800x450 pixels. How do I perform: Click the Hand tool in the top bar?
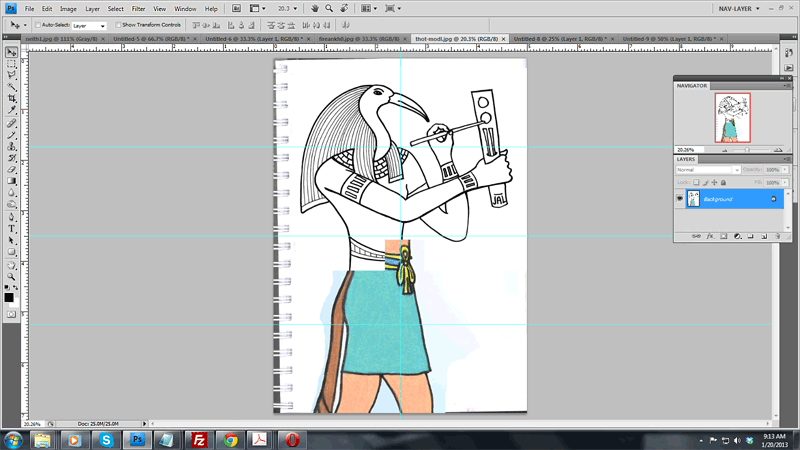316,8
